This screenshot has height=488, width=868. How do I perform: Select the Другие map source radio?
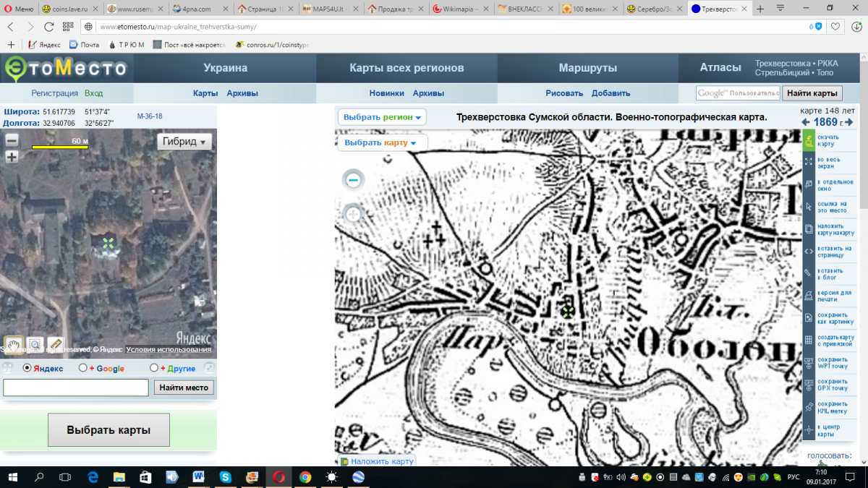click(154, 368)
